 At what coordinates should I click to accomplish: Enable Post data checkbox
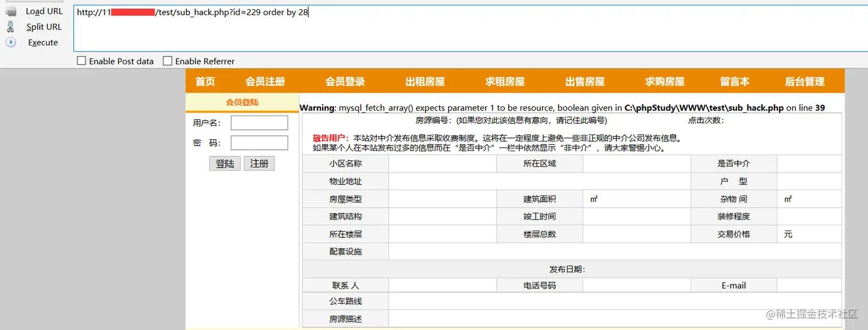(82, 60)
